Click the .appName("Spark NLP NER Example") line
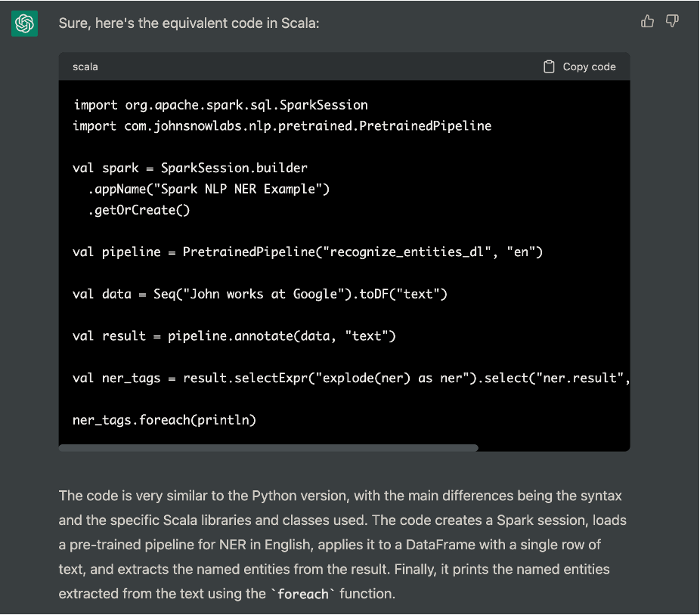The width and height of the screenshot is (700, 615). pos(209,189)
